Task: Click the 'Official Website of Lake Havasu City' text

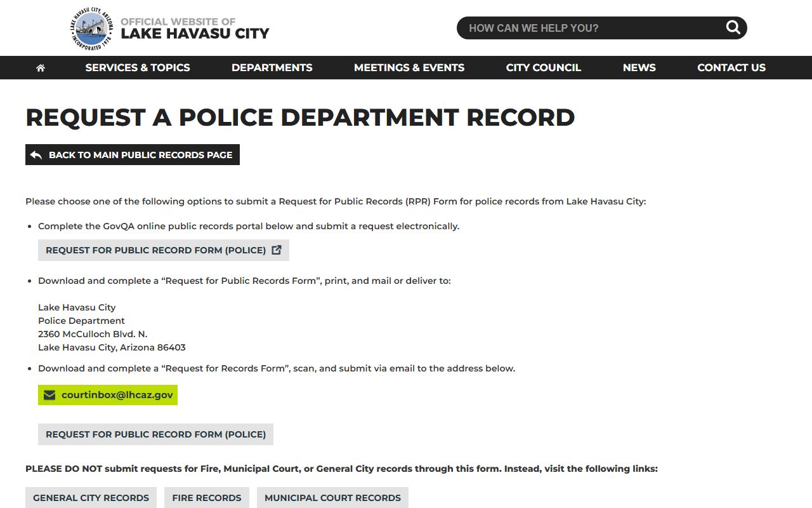Action: [x=195, y=29]
